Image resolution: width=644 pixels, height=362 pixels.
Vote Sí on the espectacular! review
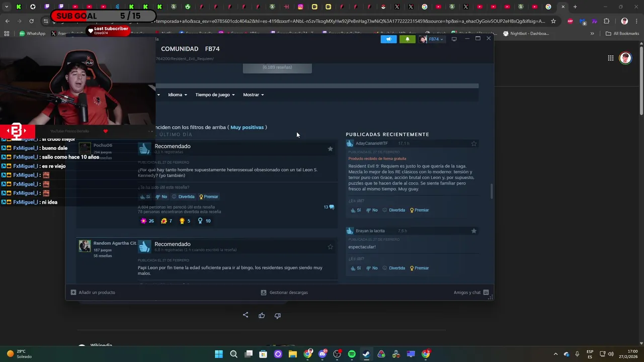(x=356, y=268)
